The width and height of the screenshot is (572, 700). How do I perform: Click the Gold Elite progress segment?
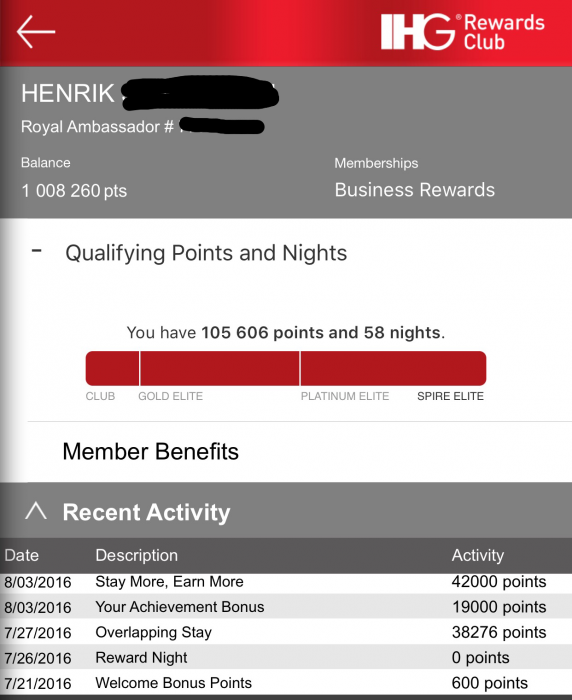(220, 368)
